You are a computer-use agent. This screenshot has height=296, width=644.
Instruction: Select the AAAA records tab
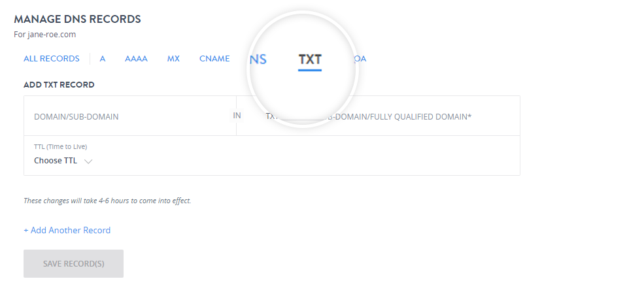(136, 59)
